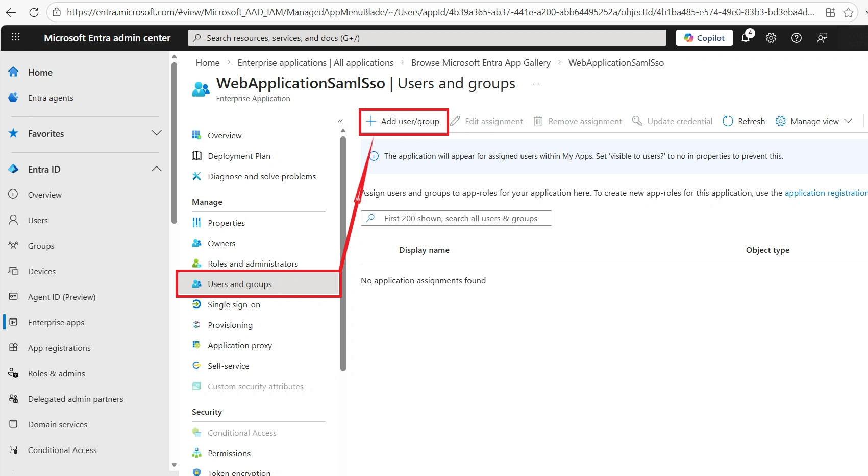Open Diagnose and solve problems
868x476 pixels.
click(x=262, y=176)
